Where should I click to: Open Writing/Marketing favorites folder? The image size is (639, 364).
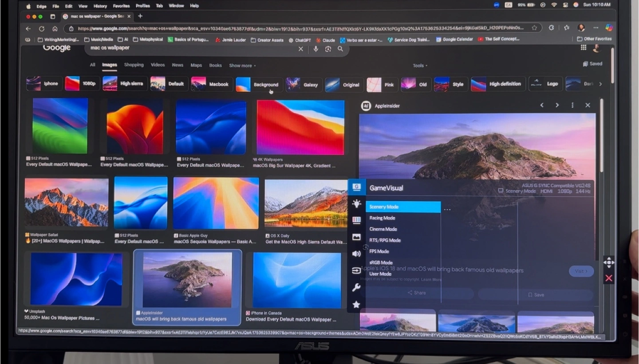click(x=59, y=39)
